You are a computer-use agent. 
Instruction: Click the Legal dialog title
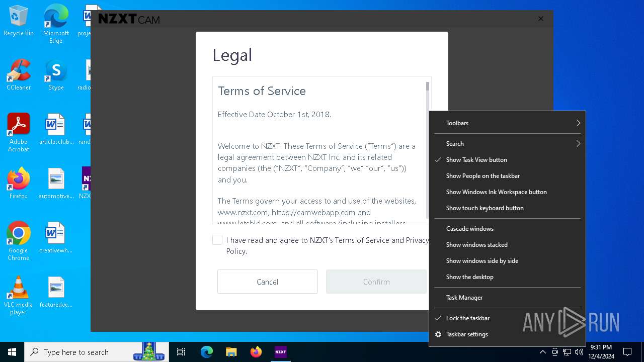[x=232, y=55]
